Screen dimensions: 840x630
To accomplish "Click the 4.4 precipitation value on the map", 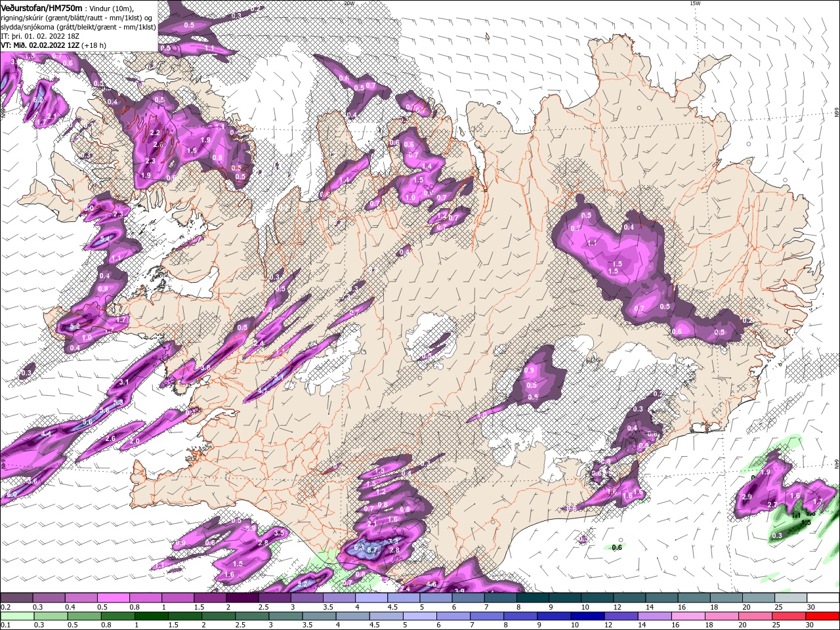I will (x=46, y=434).
